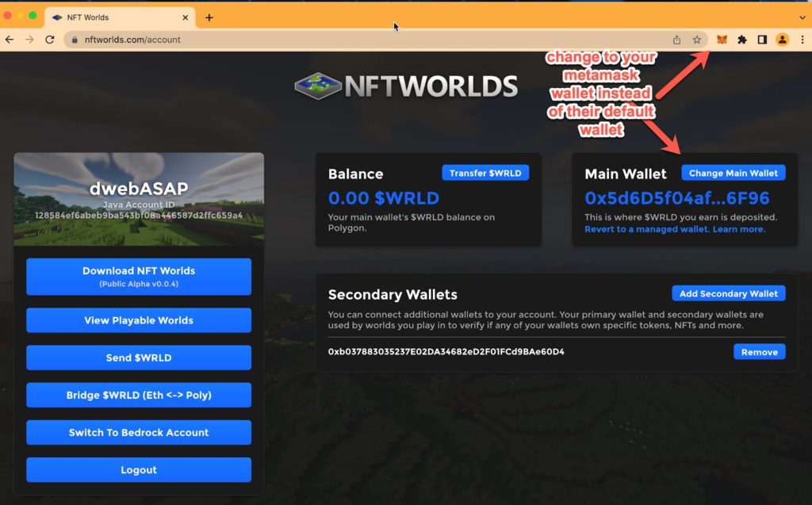Open the share page icon
Image resolution: width=812 pixels, height=505 pixels.
677,40
